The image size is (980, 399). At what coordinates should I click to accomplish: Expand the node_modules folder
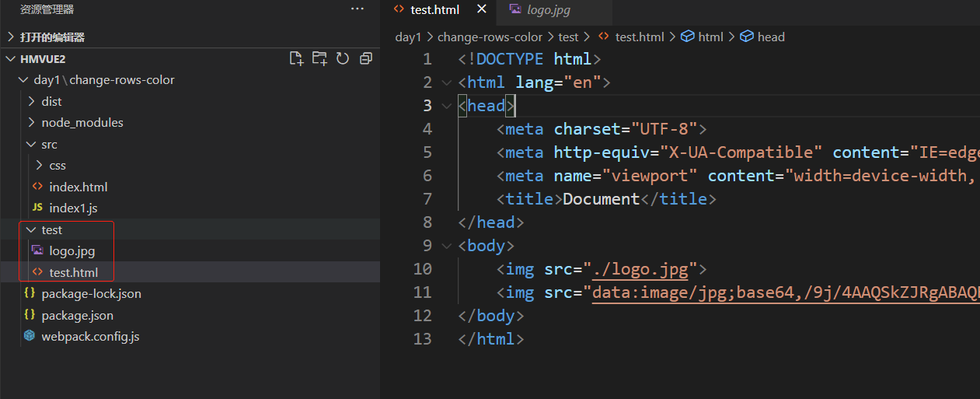click(x=31, y=122)
